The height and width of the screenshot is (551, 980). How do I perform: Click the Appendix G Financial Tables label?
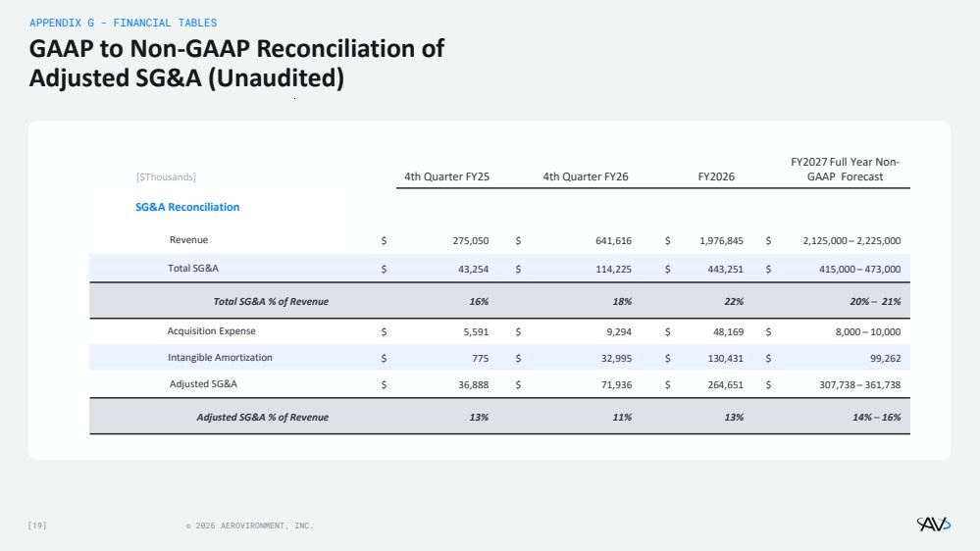pos(124,23)
